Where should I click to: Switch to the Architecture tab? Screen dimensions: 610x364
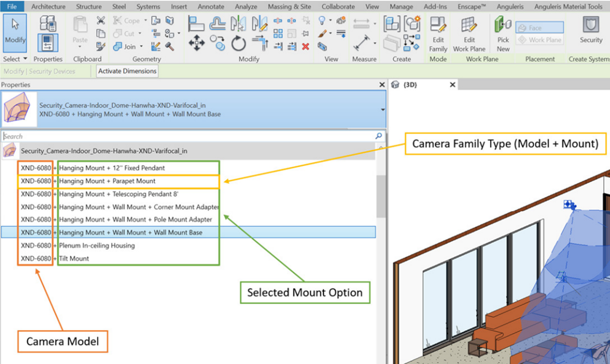(x=48, y=7)
